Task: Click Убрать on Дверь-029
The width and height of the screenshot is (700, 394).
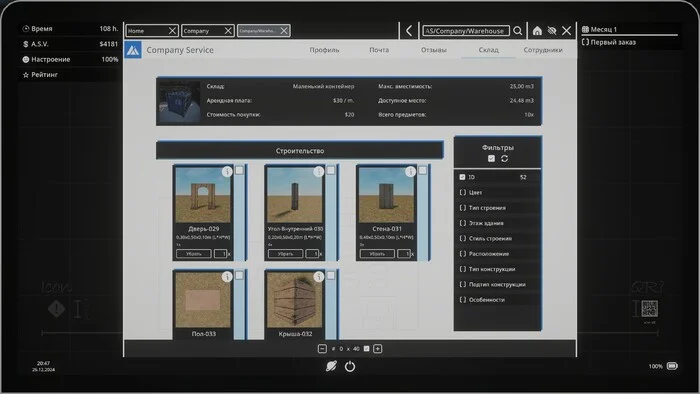Action: coord(194,253)
